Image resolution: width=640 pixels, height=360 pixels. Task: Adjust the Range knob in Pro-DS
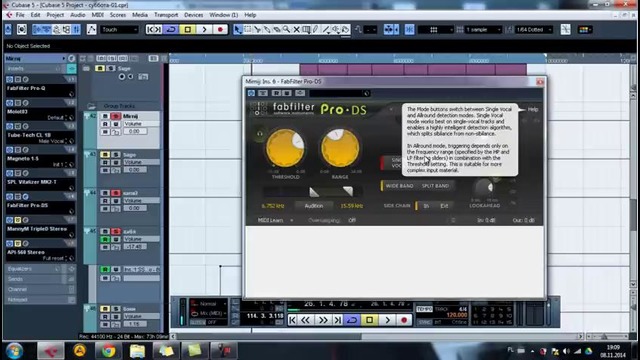pyautogui.click(x=340, y=148)
